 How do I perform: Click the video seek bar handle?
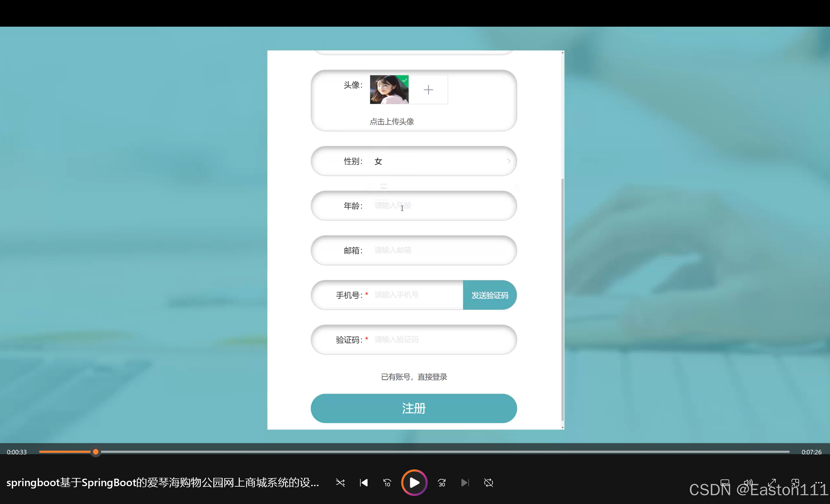click(x=96, y=452)
